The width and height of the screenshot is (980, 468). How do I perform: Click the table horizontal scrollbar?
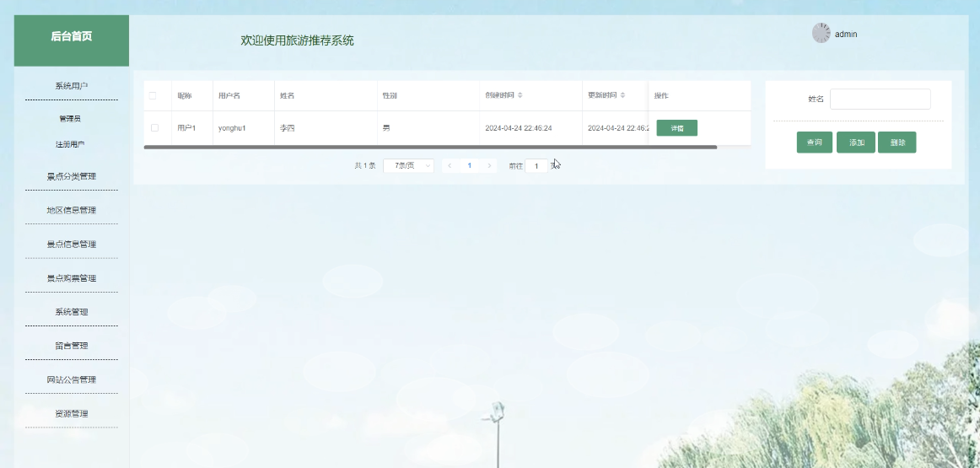430,148
